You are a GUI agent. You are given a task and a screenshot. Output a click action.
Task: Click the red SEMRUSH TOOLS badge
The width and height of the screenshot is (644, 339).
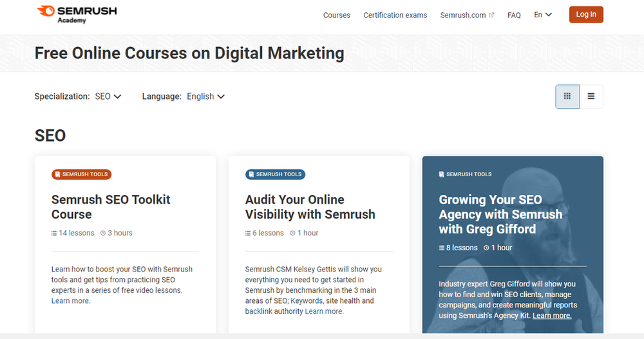[81, 174]
